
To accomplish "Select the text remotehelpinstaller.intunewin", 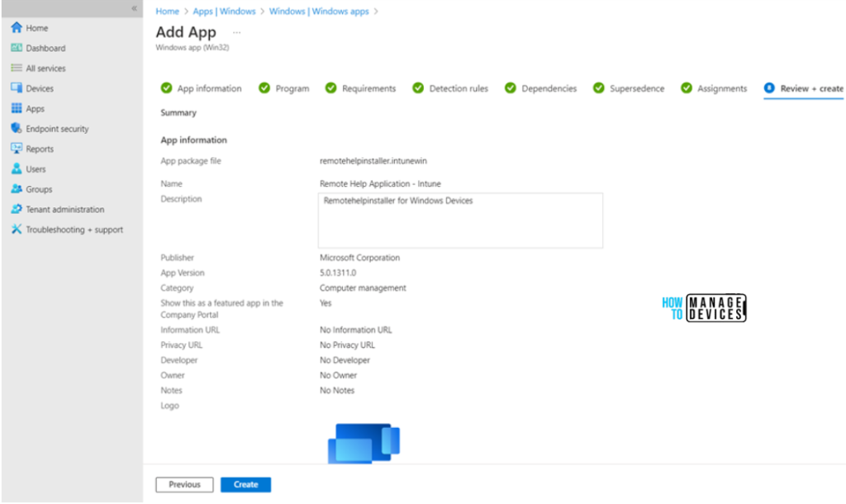I will (373, 161).
